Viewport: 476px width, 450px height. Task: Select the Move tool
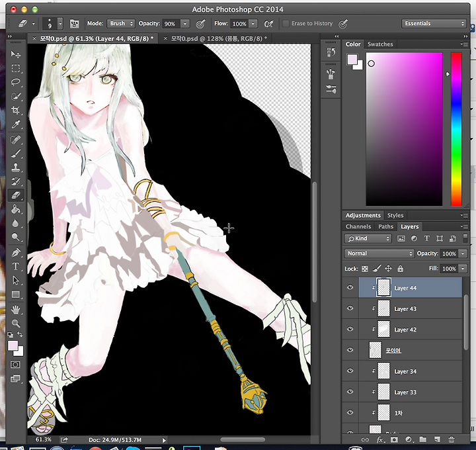point(15,54)
